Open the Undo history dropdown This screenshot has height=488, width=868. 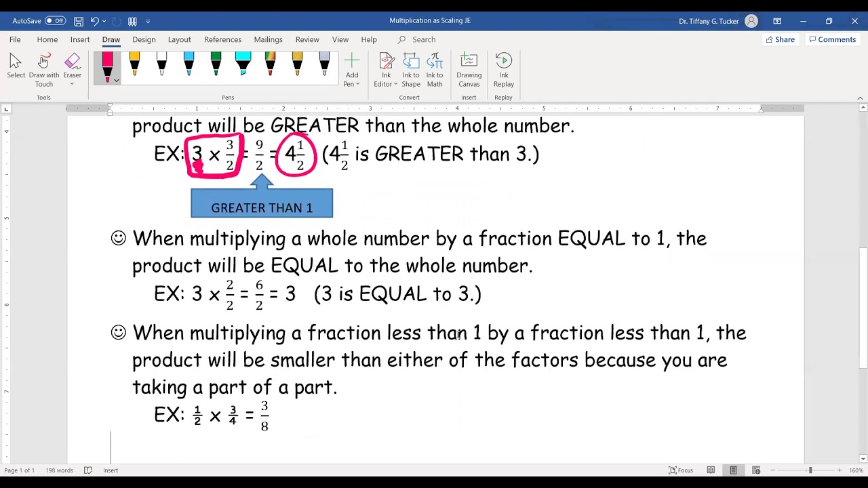pyautogui.click(x=104, y=22)
